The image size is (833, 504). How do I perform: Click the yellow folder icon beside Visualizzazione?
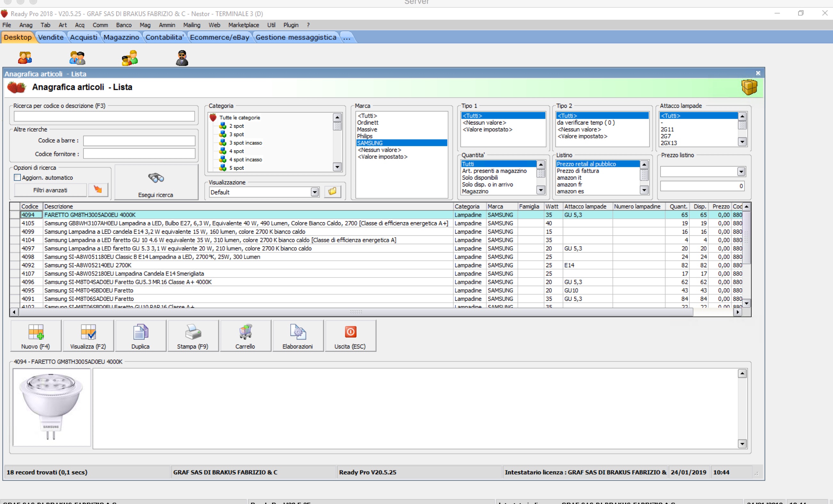[x=332, y=192]
